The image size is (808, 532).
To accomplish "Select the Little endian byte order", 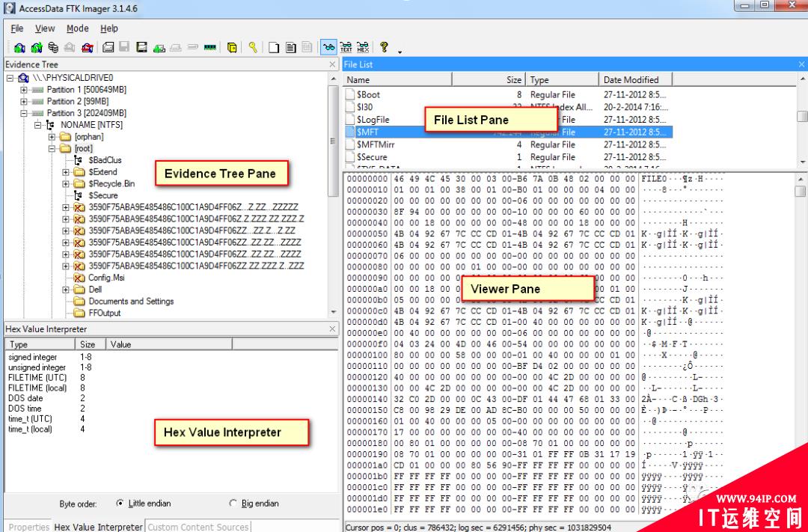I will coord(120,503).
